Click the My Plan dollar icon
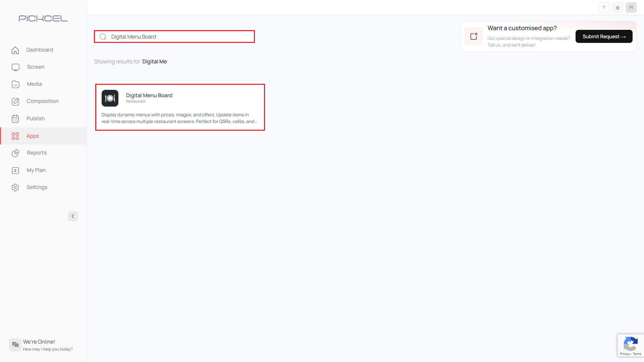The image size is (644, 362). (x=15, y=170)
